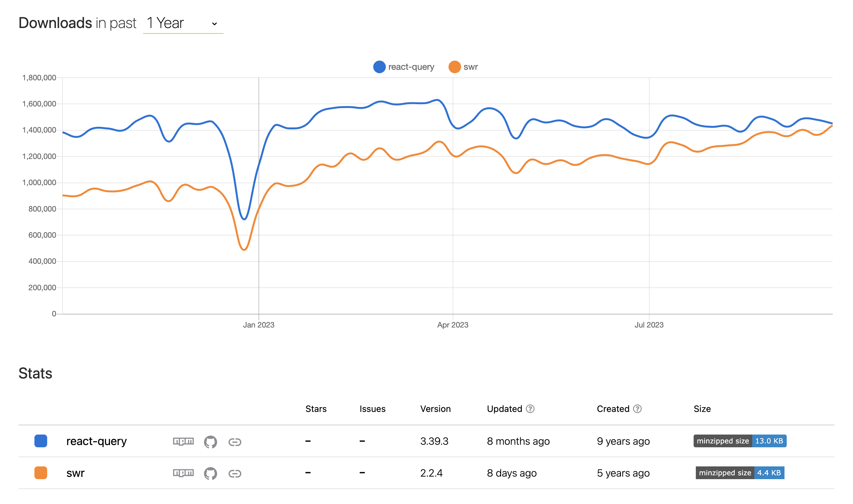Screen dimensions: 853x504
Task: Click the swr legend label text
Action: coord(470,67)
